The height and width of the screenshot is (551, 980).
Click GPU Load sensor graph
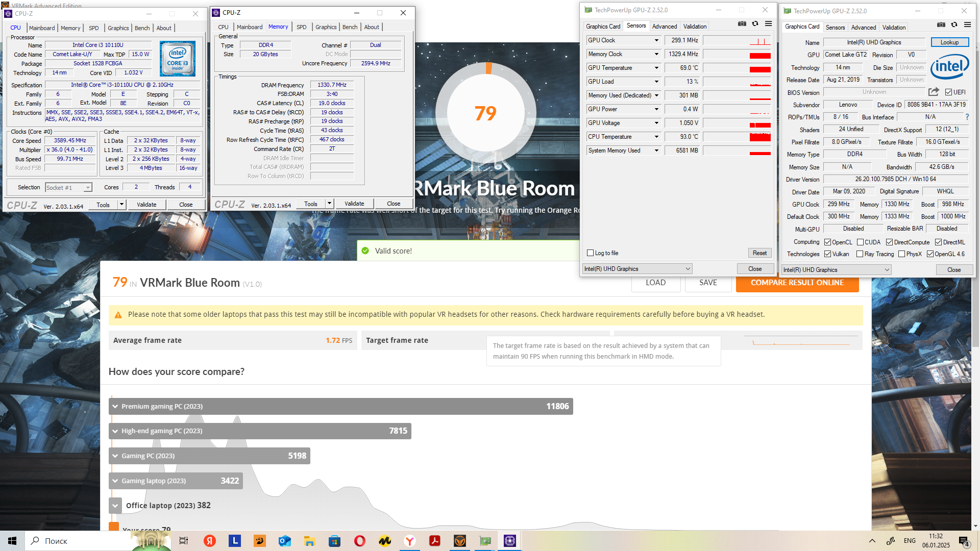tap(737, 82)
